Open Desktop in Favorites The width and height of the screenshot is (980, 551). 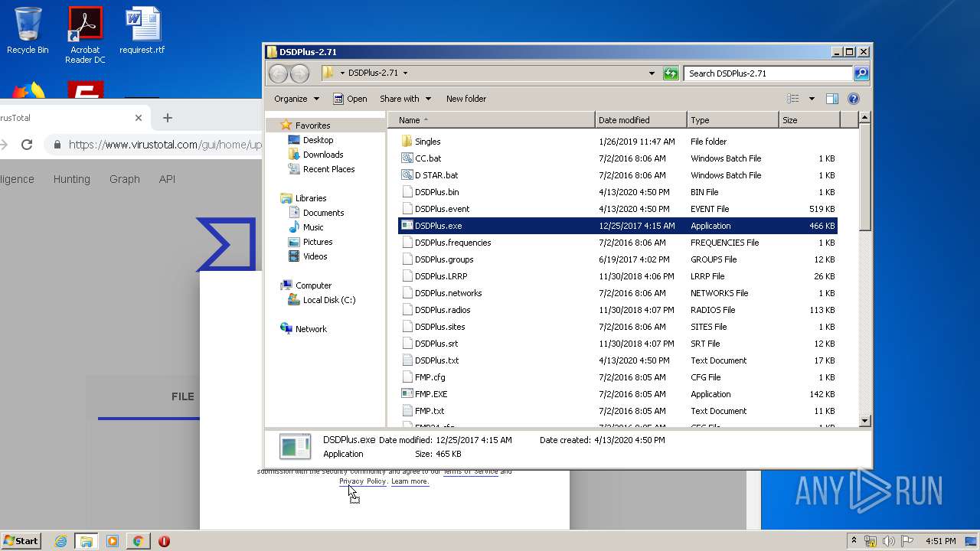tap(318, 140)
